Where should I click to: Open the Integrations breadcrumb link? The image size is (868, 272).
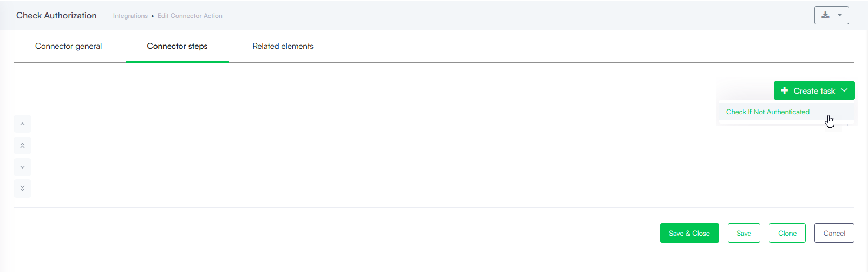pyautogui.click(x=130, y=16)
